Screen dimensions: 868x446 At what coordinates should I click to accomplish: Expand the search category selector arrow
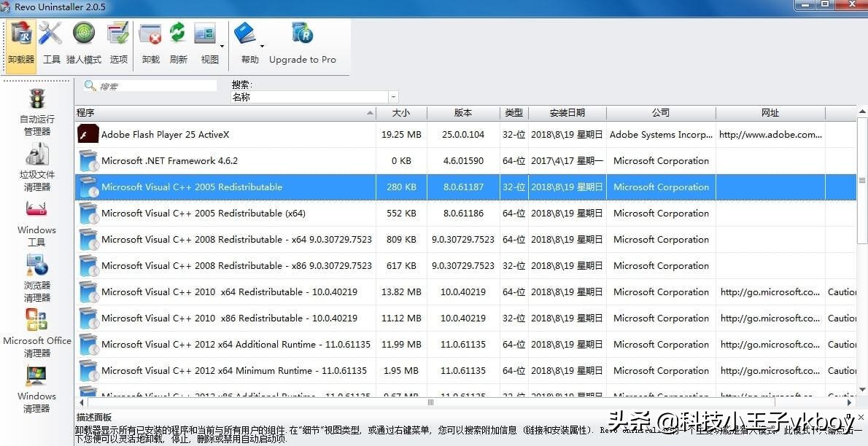click(393, 95)
